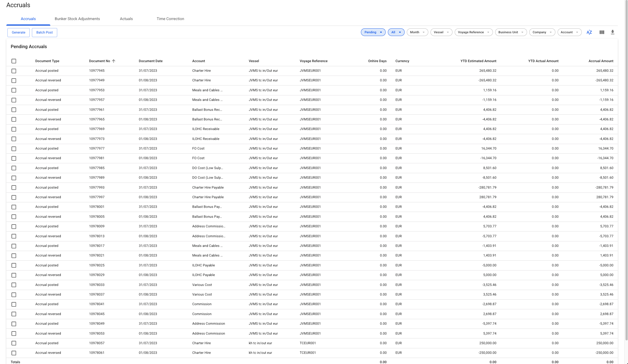Click the A-Z sort icon
The height and width of the screenshot is (364, 628).
tap(589, 32)
